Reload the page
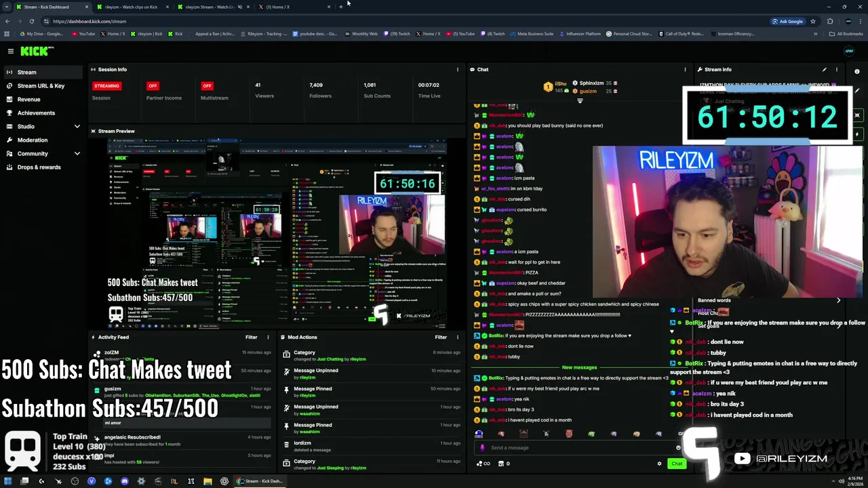This screenshot has width=868, height=488. click(x=31, y=21)
